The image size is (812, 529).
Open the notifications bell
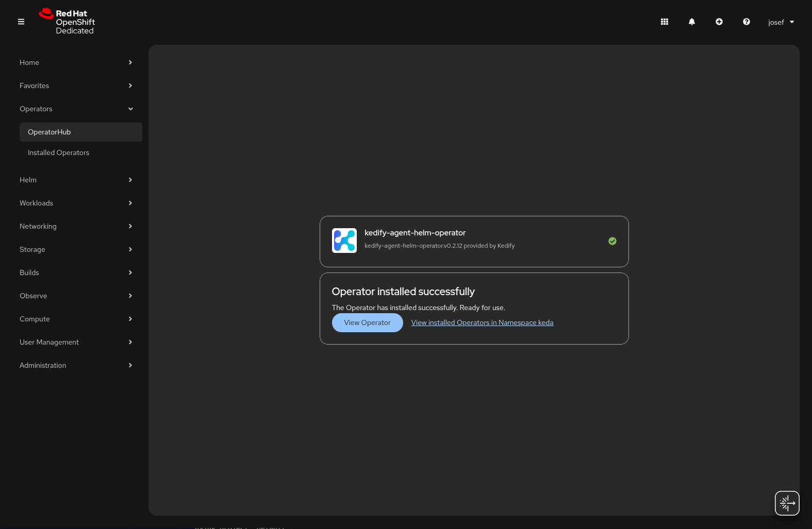[x=692, y=22]
